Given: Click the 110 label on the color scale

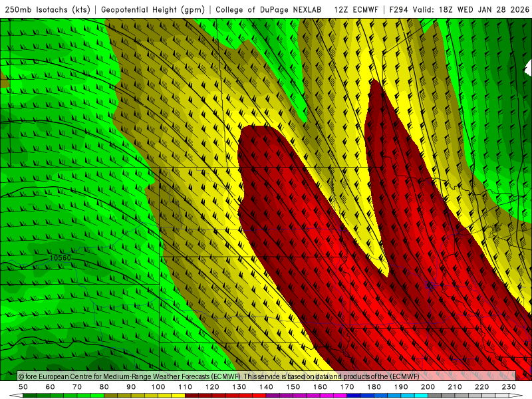Looking at the screenshot, I should [186, 387].
